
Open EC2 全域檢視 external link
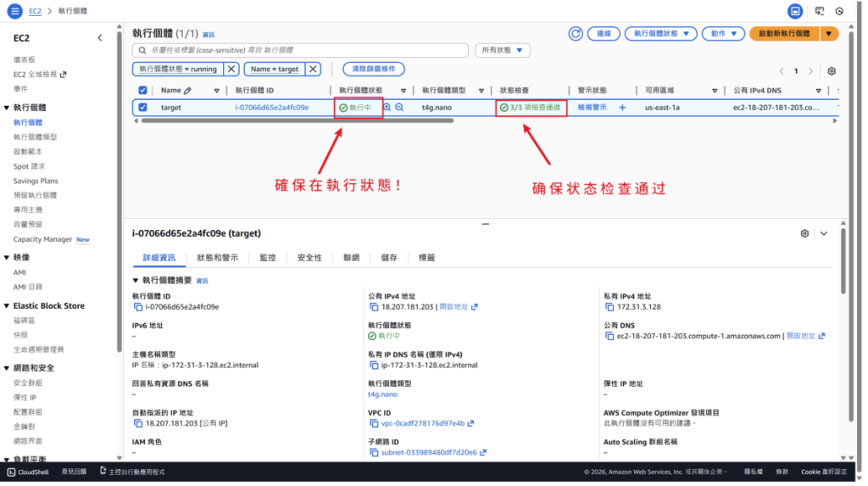coord(40,75)
